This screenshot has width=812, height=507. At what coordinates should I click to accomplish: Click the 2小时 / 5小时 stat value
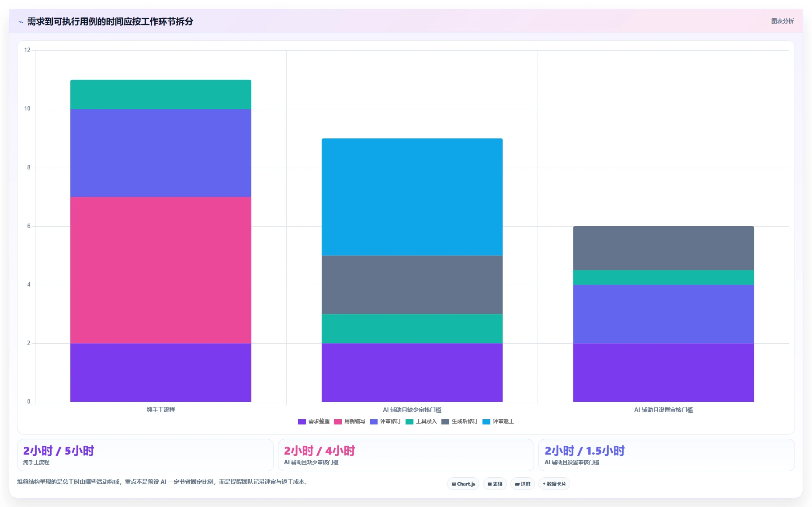[59, 451]
